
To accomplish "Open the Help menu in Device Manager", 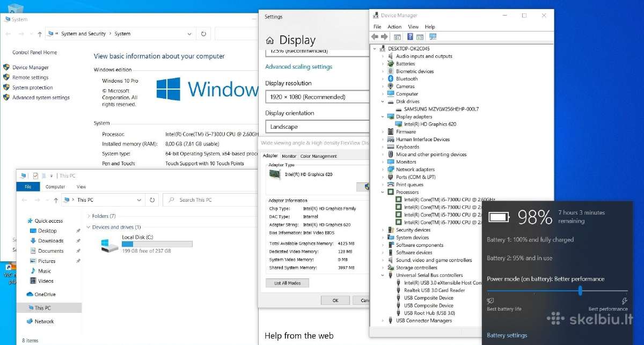I will click(x=430, y=27).
